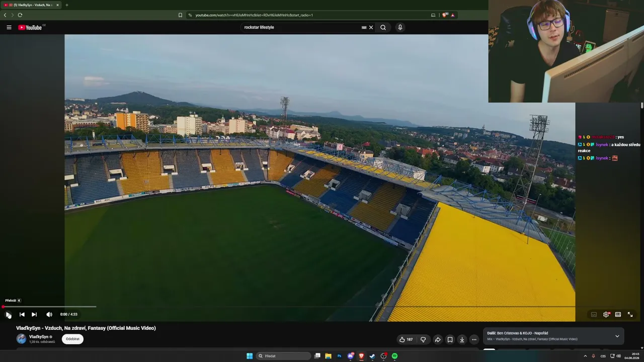
Task: Open Spotify from the taskbar
Action: (394, 356)
